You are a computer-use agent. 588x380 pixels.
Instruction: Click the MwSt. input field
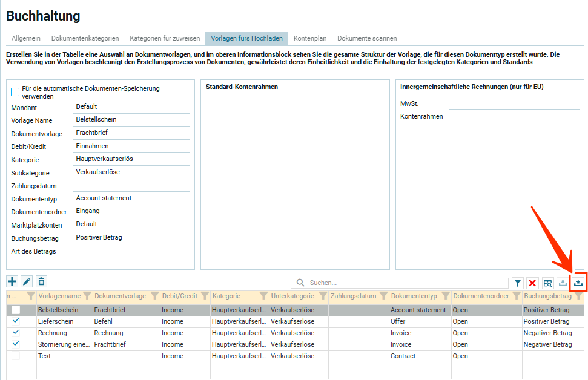click(514, 103)
